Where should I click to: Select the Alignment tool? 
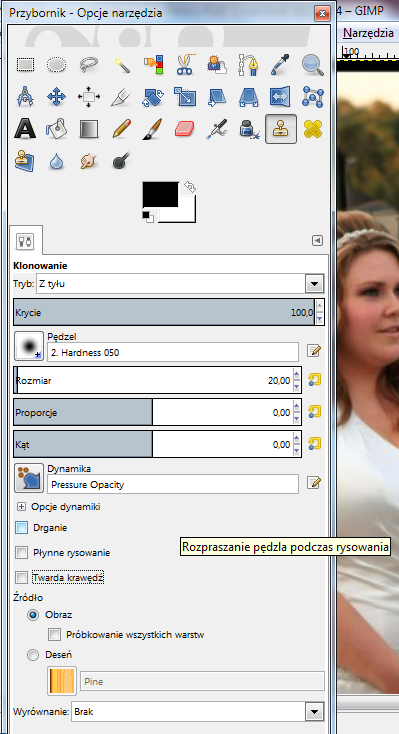pos(89,97)
